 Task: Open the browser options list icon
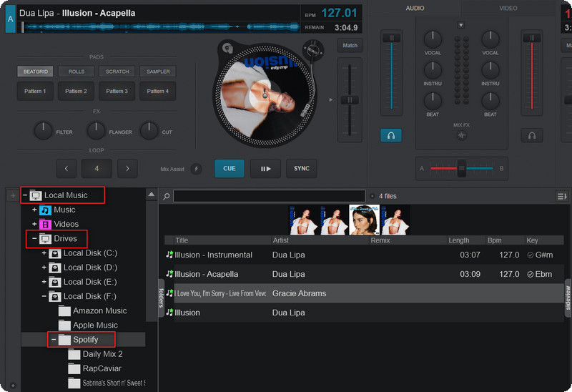pos(562,197)
